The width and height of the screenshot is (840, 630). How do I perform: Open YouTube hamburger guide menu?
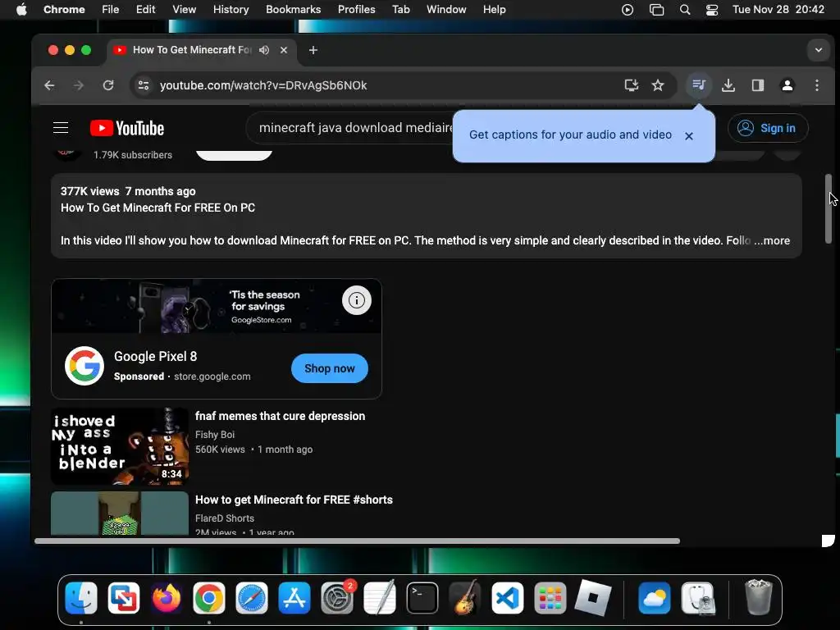(x=61, y=128)
